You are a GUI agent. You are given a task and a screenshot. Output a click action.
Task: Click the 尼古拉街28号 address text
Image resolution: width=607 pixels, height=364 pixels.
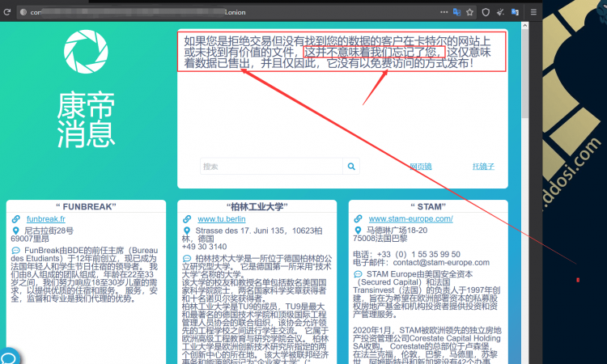point(49,231)
